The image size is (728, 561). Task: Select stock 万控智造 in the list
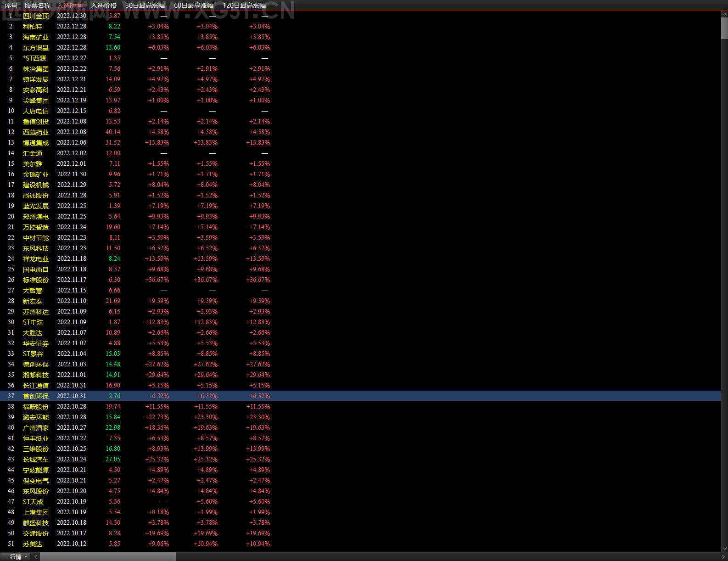coord(36,227)
